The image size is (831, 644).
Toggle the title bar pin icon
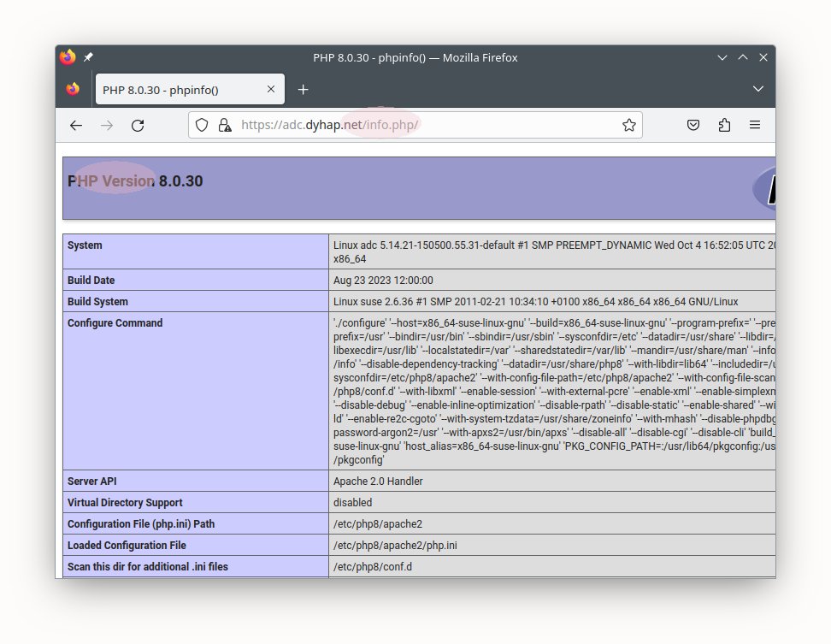(x=89, y=57)
